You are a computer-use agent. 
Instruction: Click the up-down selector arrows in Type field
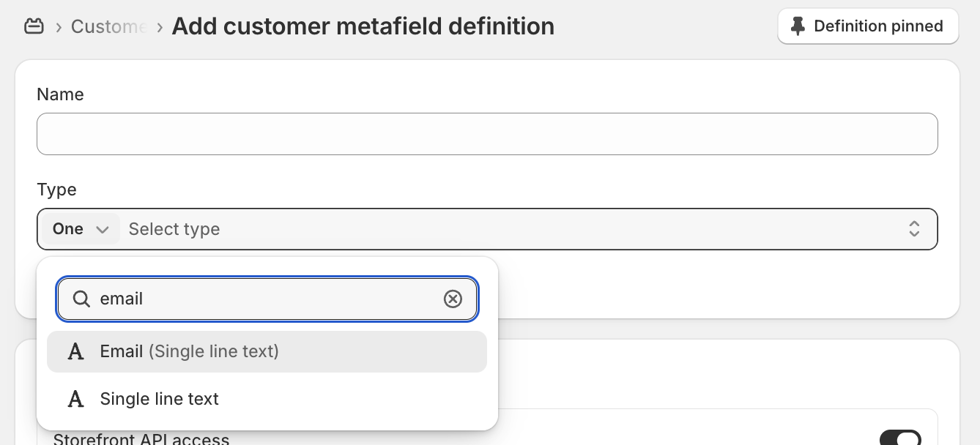[x=914, y=229]
